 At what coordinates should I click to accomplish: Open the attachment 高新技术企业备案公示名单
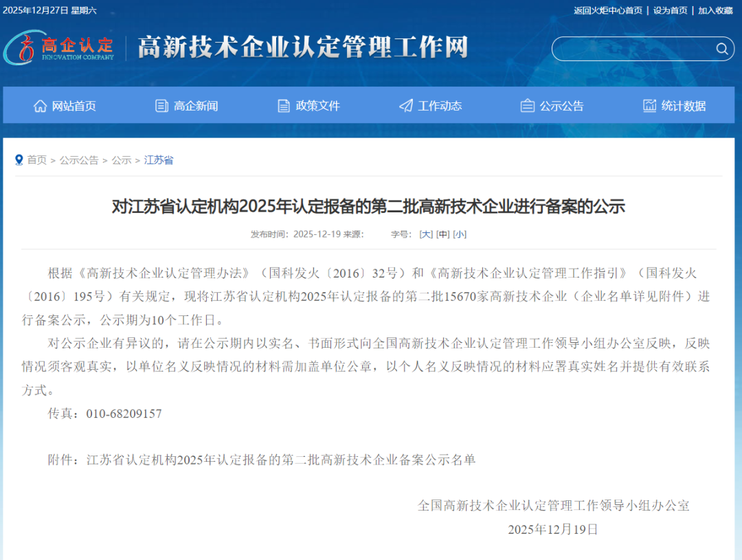281,460
